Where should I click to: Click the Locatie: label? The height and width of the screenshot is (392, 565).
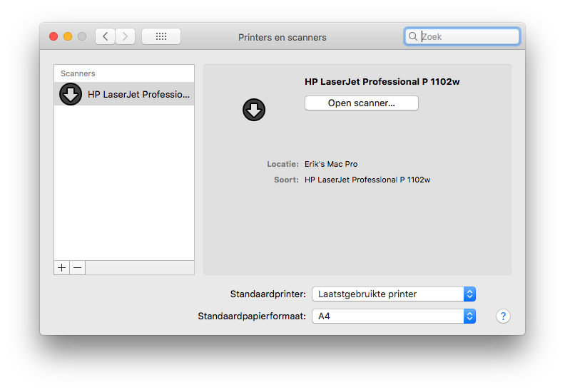click(x=283, y=164)
